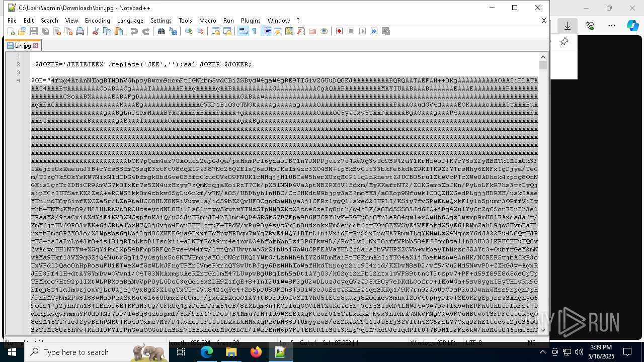Toggle the Function List panel
Viewport: 644px width, 362px height.
tap(301, 31)
